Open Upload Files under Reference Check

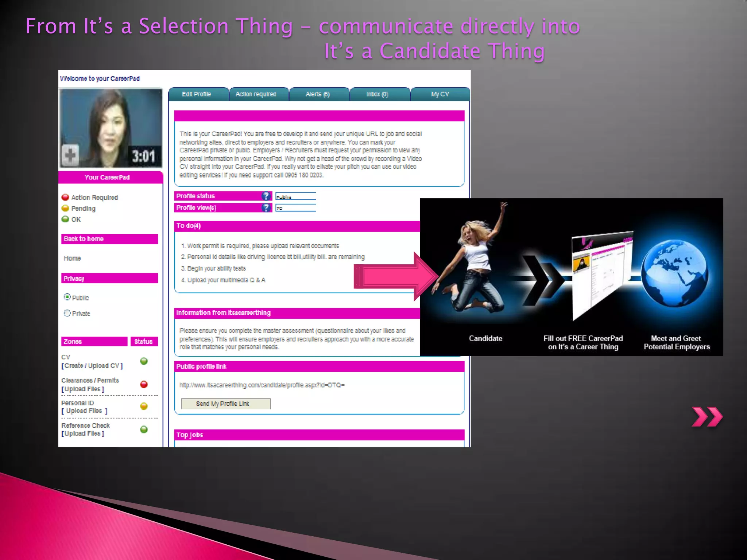click(x=83, y=433)
